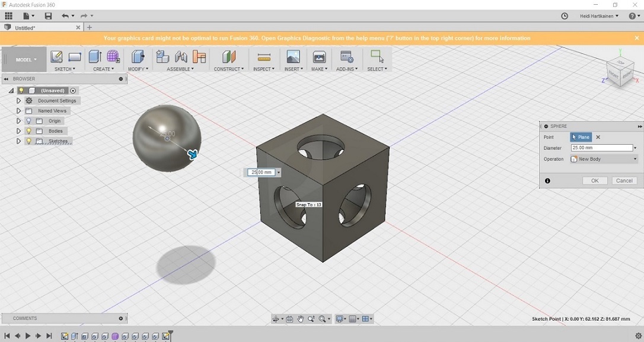
Task: Open settings gear at timeline right end
Action: pyautogui.click(x=638, y=336)
